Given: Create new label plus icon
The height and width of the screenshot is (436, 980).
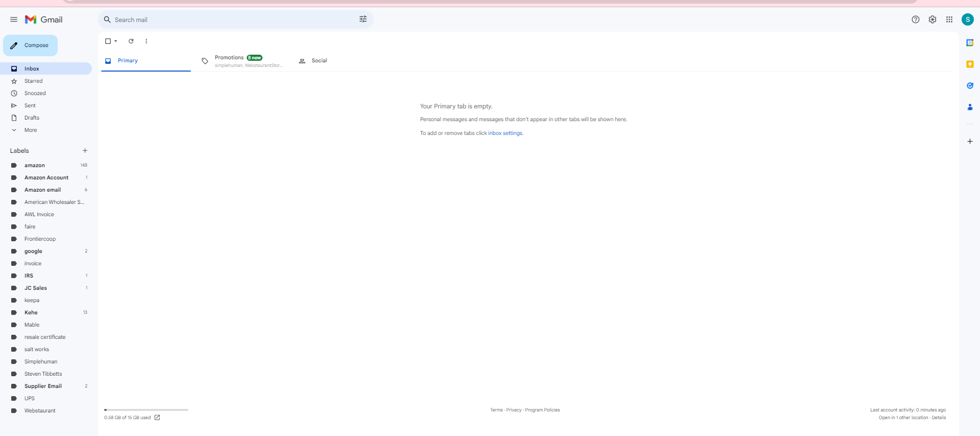Looking at the screenshot, I should [85, 151].
